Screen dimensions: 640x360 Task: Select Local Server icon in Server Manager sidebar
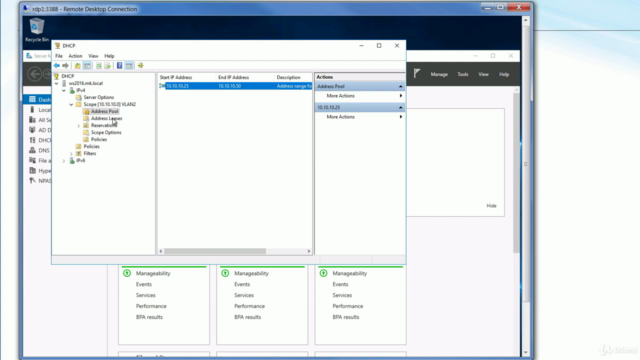click(32, 110)
